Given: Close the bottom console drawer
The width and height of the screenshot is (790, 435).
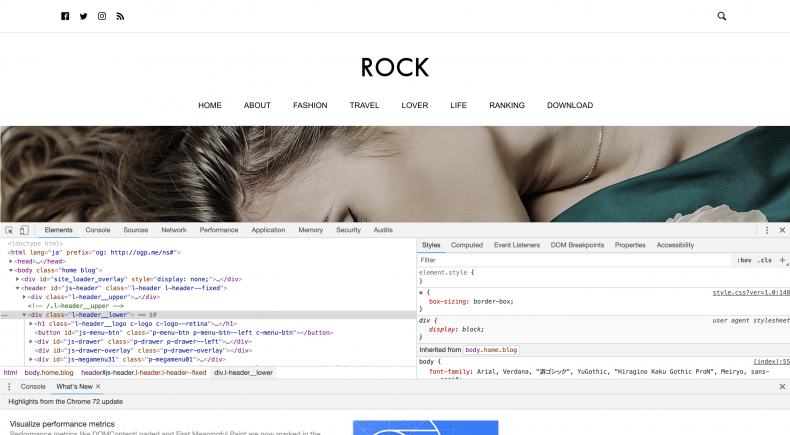Looking at the screenshot, I should [782, 387].
